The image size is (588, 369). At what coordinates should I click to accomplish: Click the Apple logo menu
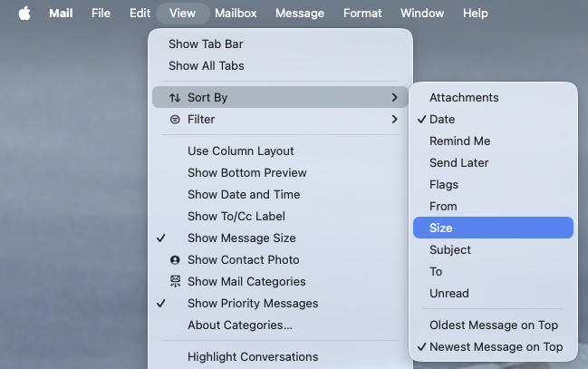(x=24, y=14)
